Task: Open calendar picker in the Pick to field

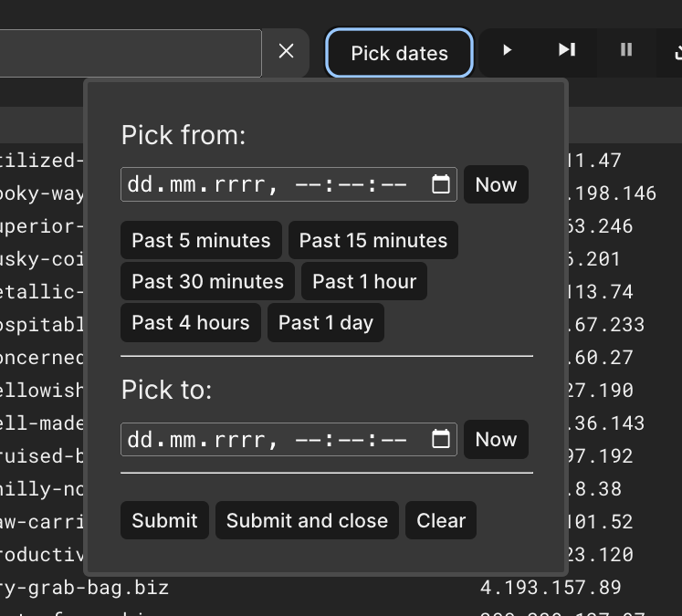Action: point(441,439)
